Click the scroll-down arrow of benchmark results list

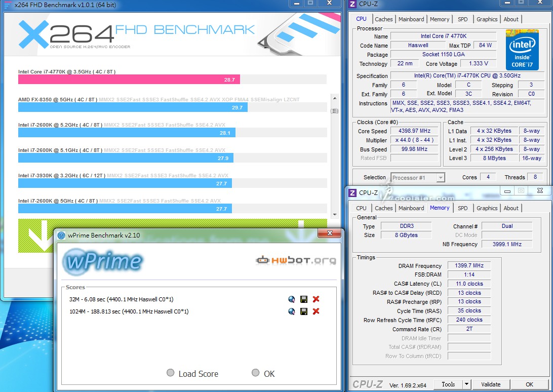point(335,214)
